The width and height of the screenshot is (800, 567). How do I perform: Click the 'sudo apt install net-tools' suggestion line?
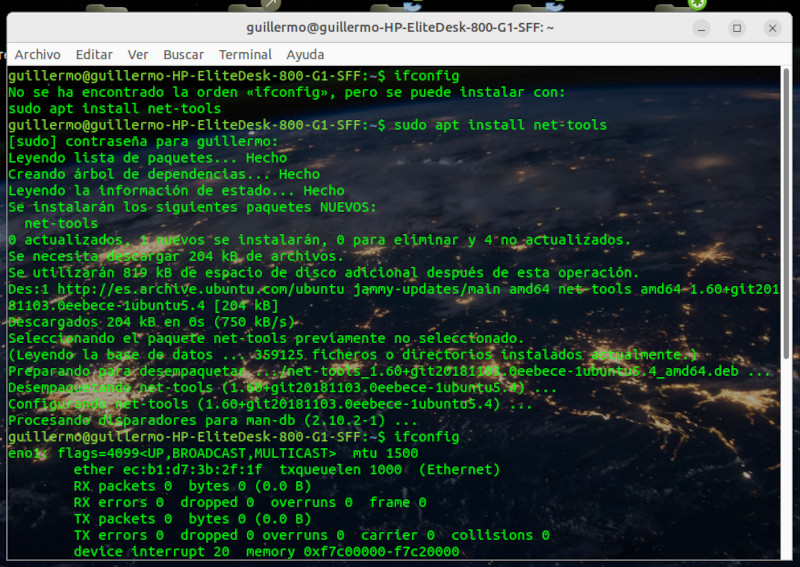coord(114,108)
